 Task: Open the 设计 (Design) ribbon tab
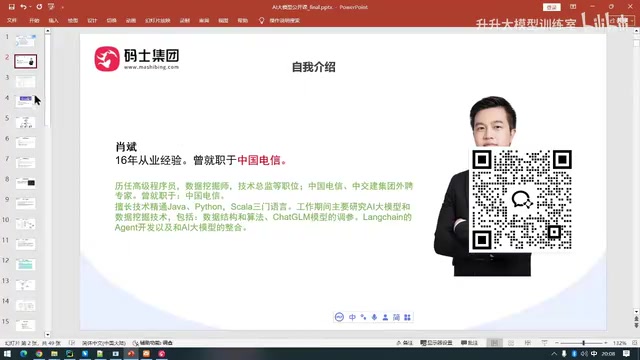[x=92, y=20]
